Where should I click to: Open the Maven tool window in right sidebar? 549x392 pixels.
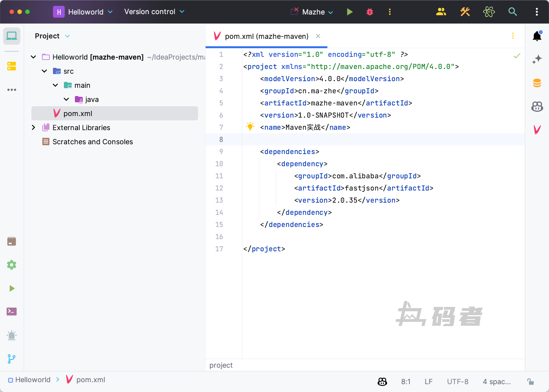point(537,129)
